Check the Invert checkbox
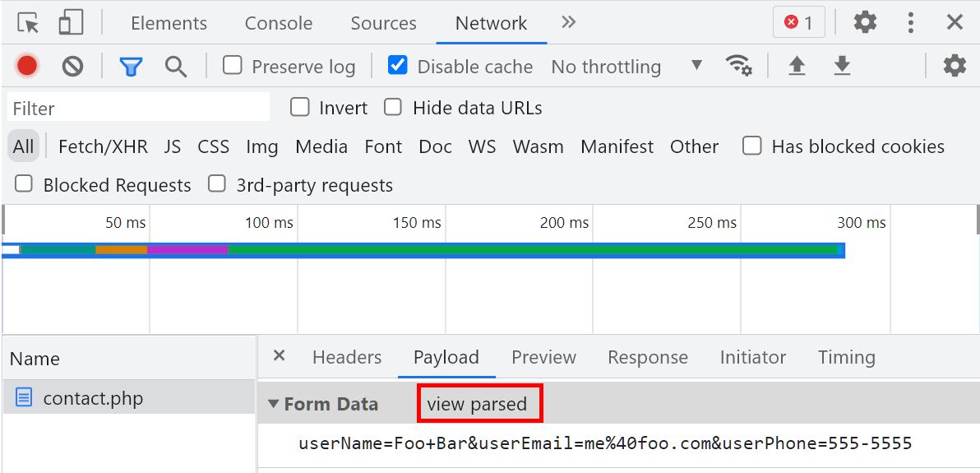Image resolution: width=980 pixels, height=473 pixels. 300,108
